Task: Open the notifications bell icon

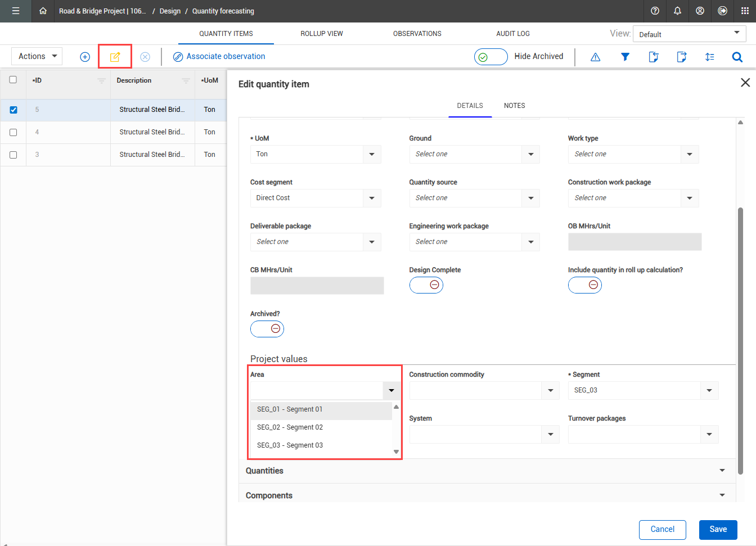Action: click(x=677, y=11)
